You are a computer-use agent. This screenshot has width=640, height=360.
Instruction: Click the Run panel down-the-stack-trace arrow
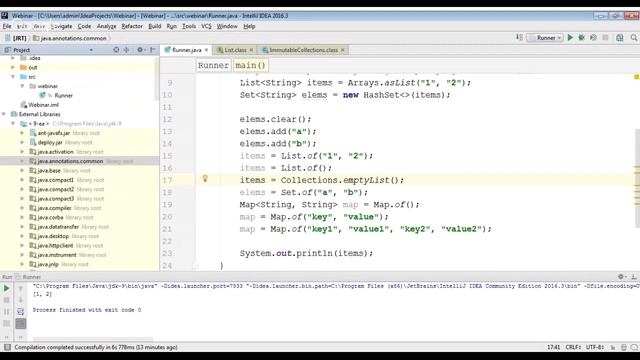[x=20, y=300]
